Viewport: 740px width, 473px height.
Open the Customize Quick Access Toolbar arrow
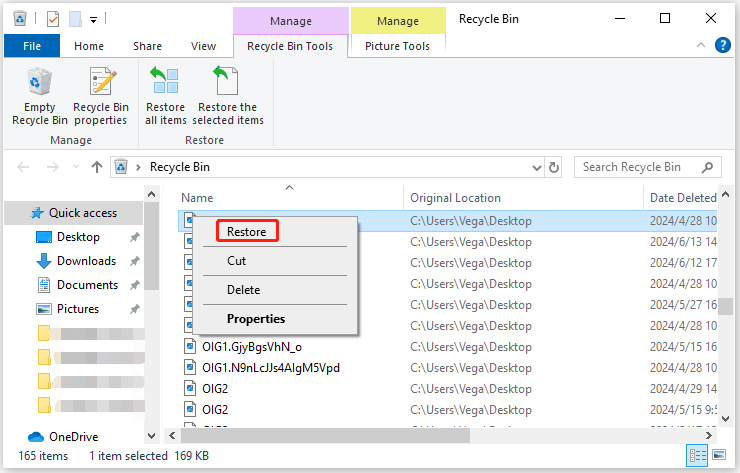[93, 20]
